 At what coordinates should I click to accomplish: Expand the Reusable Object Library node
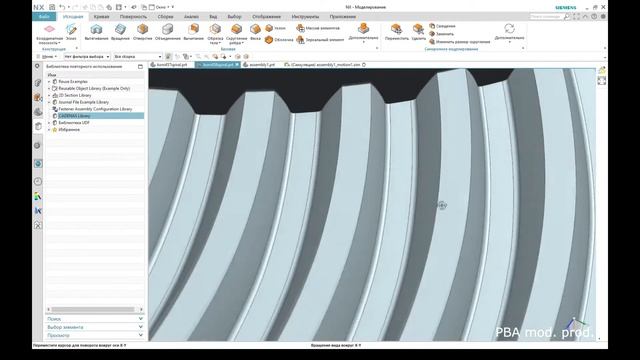[x=49, y=89]
